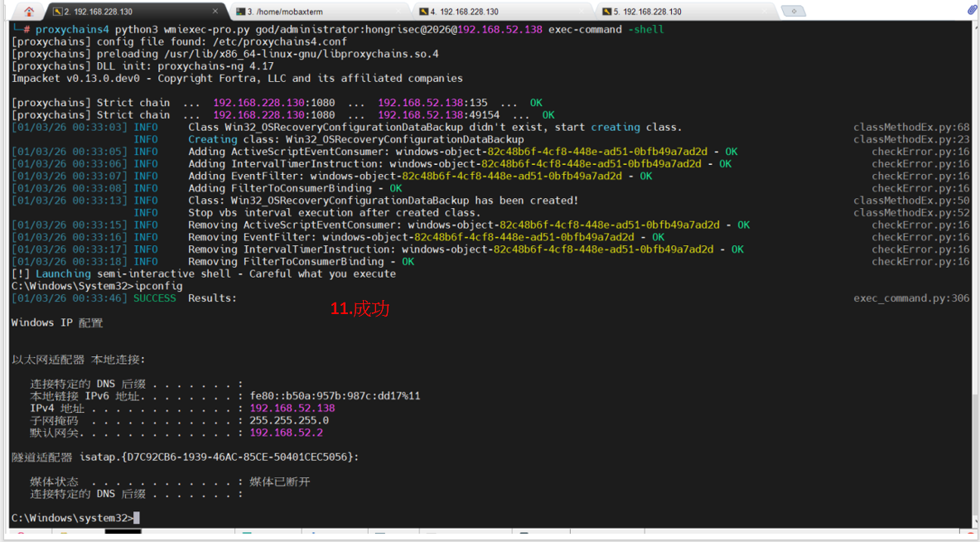Switch to tab 4. 192.168.228.130
This screenshot has height=542, width=980.
tap(503, 12)
